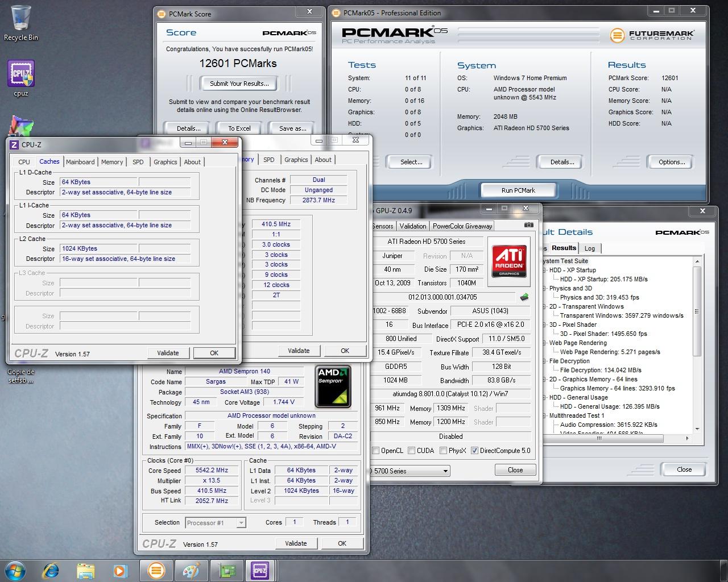
Task: Open Options... in PCMark05 Results
Action: pos(672,162)
